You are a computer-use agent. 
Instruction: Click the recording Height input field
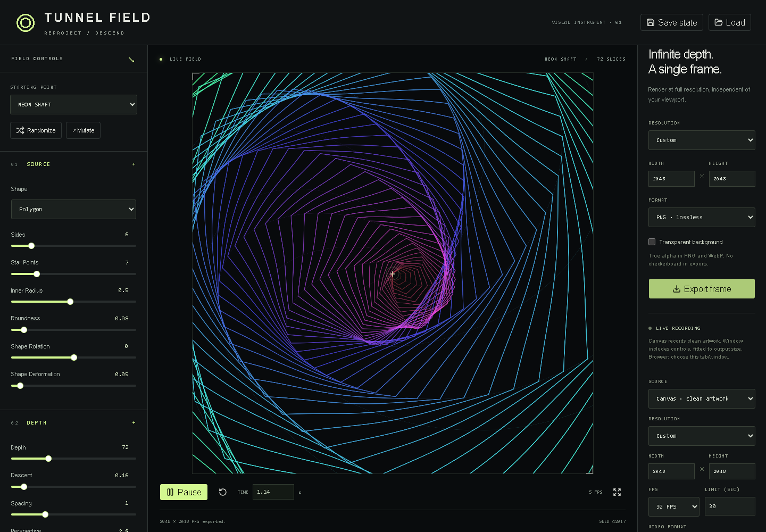tap(732, 471)
